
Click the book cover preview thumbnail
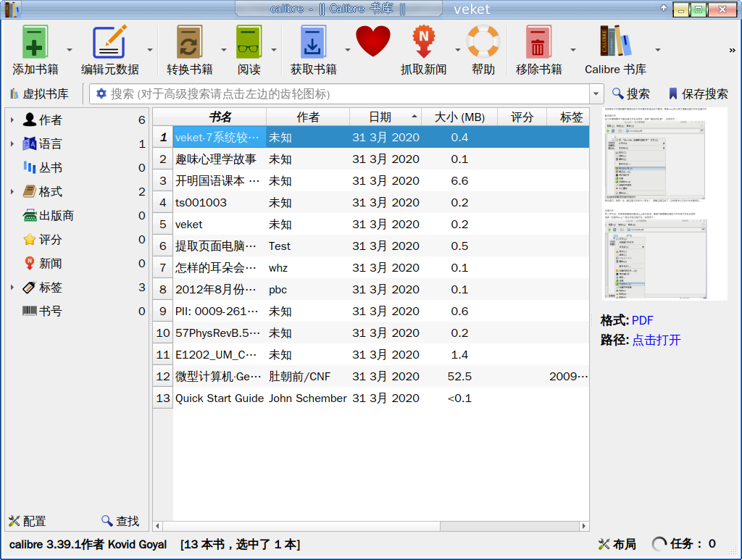pos(665,204)
